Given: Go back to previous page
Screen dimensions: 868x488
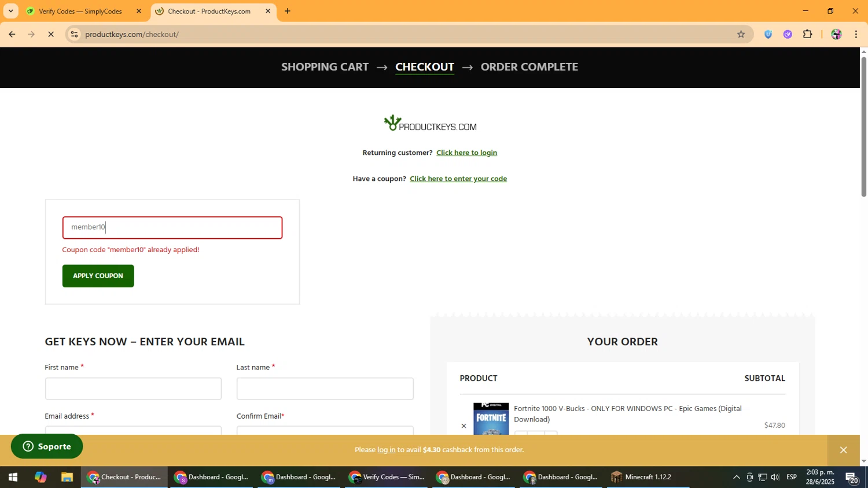Looking at the screenshot, I should pyautogui.click(x=12, y=34).
